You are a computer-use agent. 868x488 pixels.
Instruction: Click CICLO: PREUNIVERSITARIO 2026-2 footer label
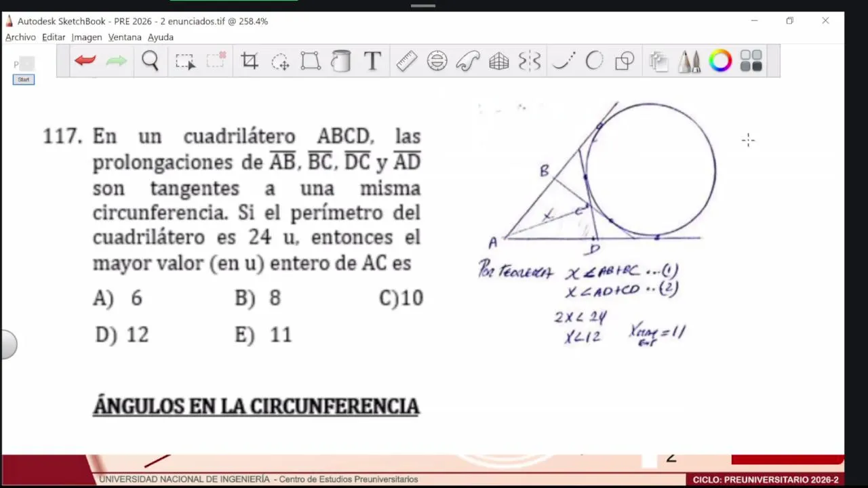[x=766, y=480]
